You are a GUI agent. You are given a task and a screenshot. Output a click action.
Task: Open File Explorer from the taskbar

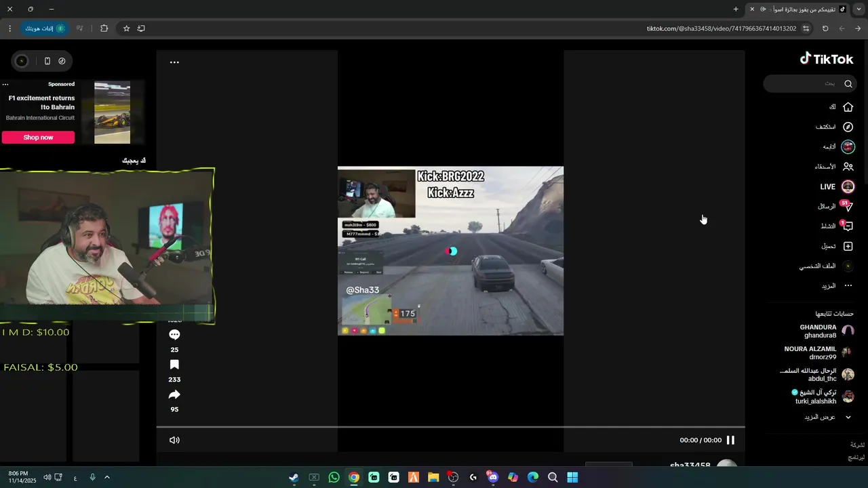[433, 477]
